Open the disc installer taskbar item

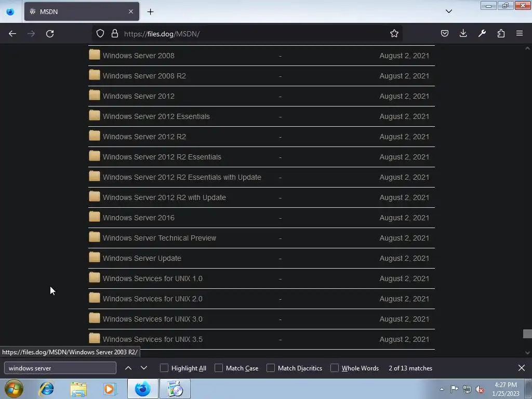175,389
